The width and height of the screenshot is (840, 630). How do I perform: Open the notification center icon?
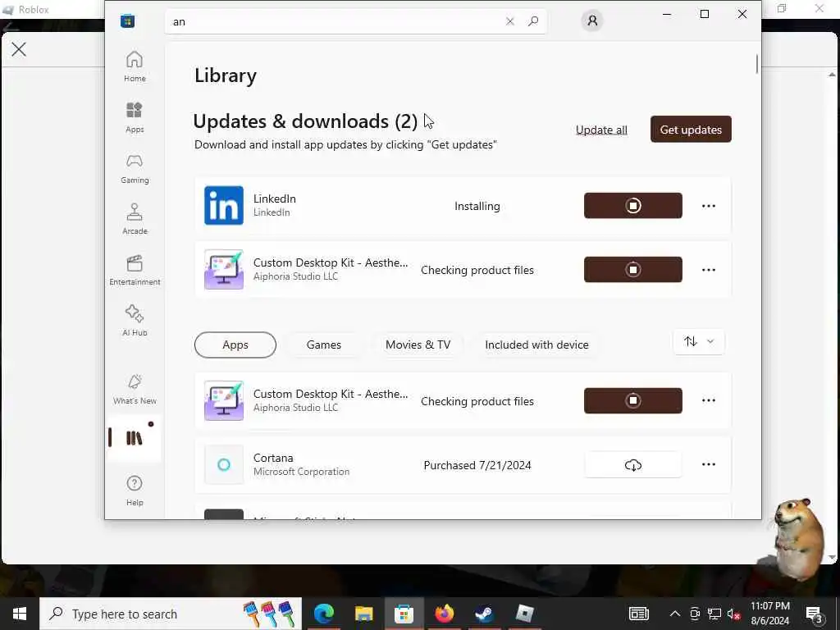click(x=815, y=614)
